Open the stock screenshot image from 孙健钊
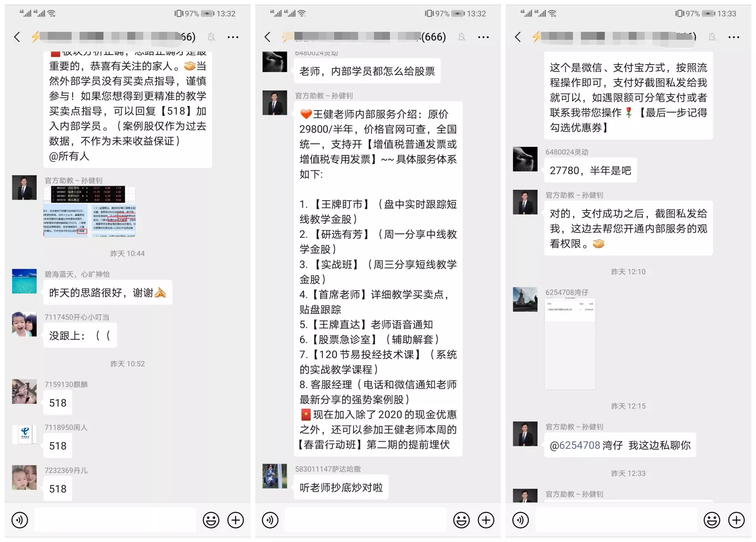756x542 pixels. point(89,212)
